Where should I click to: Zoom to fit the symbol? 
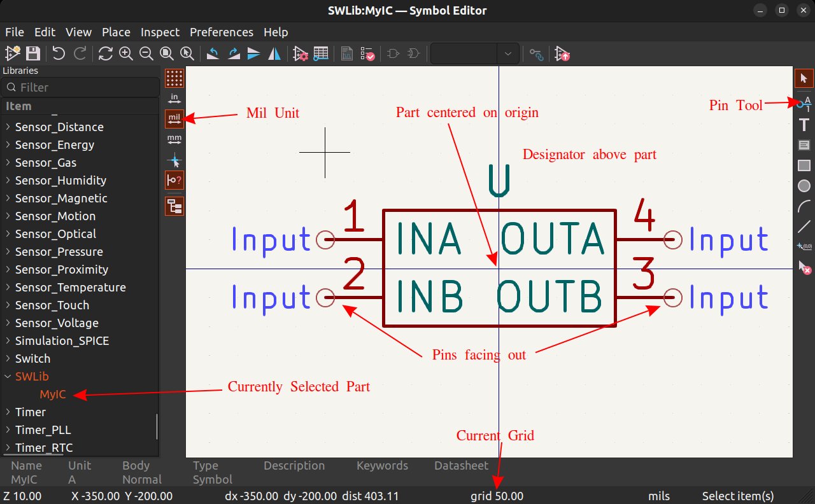[x=166, y=53]
